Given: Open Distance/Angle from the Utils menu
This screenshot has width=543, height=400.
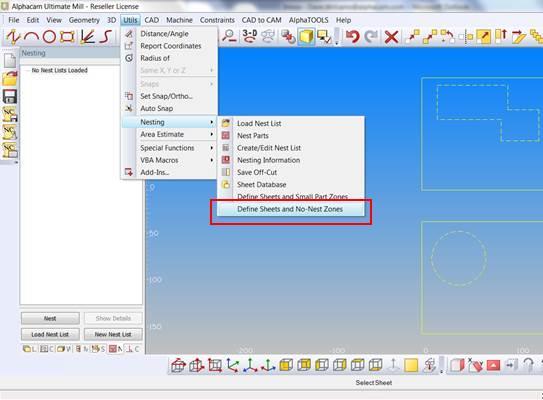Looking at the screenshot, I should click(164, 34).
